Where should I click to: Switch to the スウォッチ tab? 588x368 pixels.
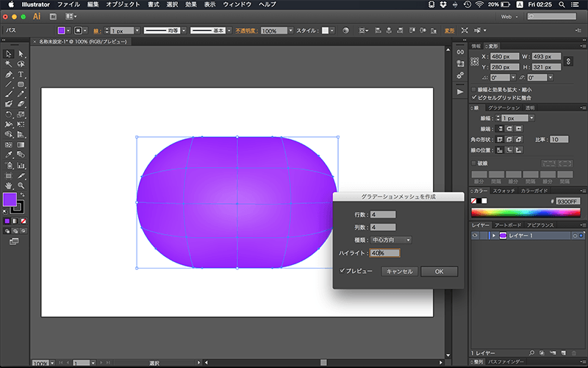coord(503,191)
